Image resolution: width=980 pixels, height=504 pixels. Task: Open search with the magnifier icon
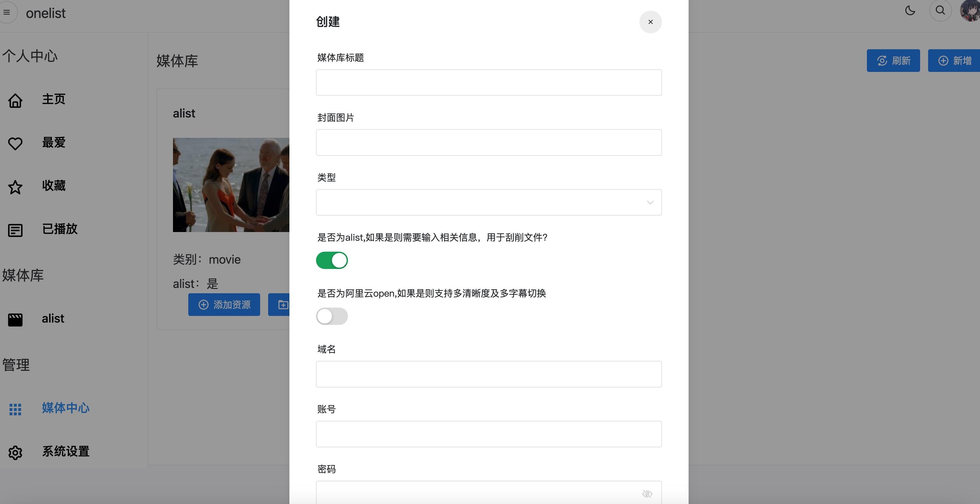click(940, 11)
